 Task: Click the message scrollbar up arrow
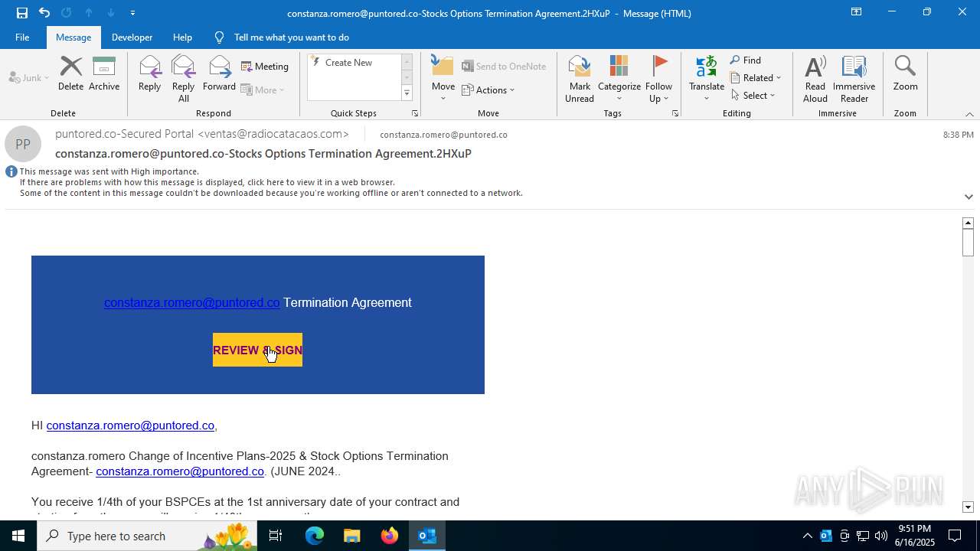pyautogui.click(x=969, y=223)
